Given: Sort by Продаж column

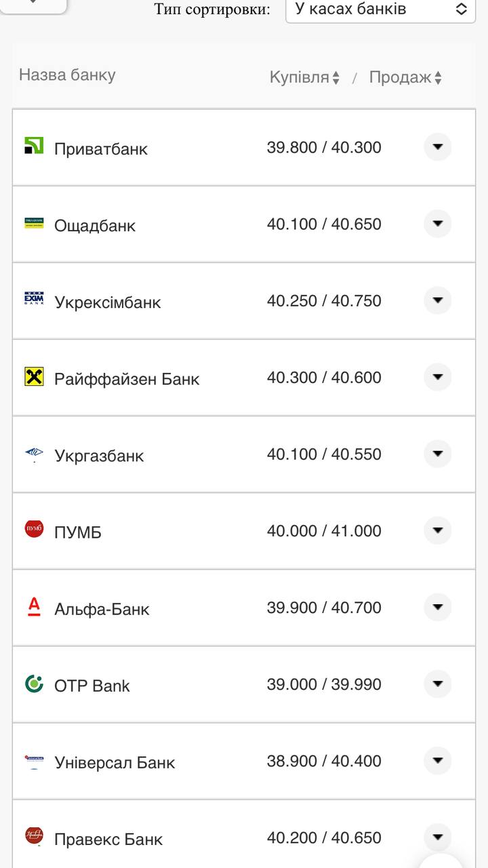Looking at the screenshot, I should (x=405, y=77).
